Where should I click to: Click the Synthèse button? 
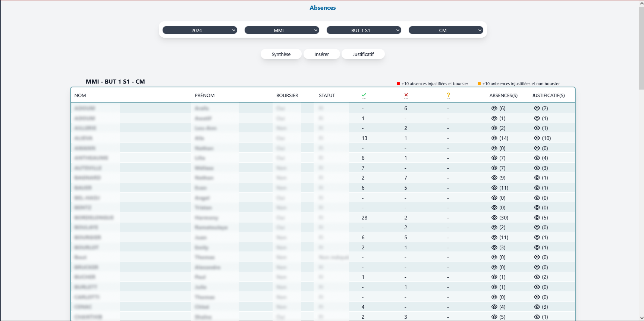pos(281,54)
